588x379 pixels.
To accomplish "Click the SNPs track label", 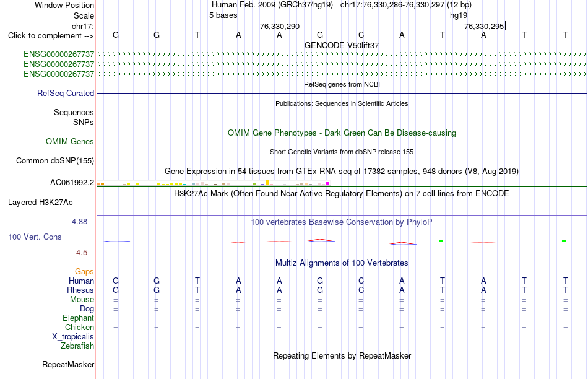I will [84, 123].
